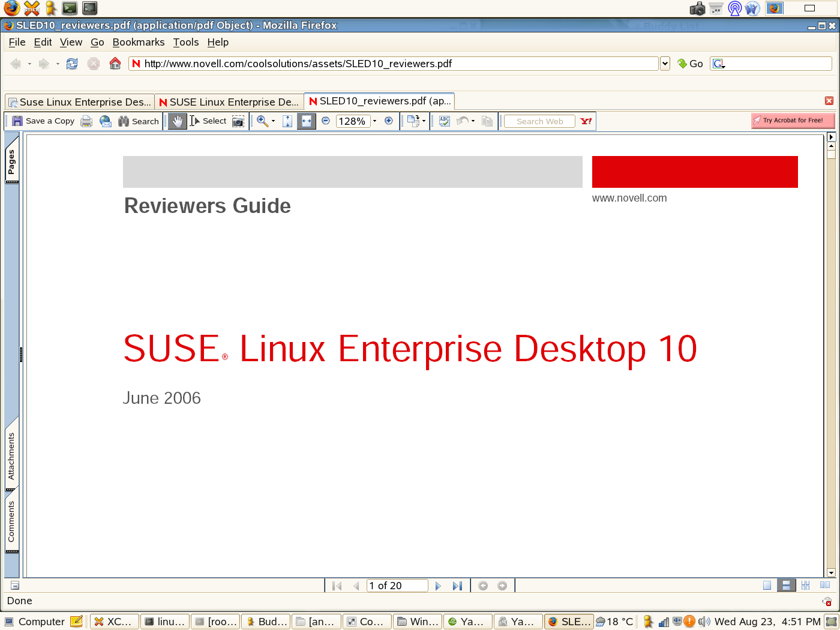Click the rotate page view icon
This screenshot has height=630, width=840.
pos(413,121)
